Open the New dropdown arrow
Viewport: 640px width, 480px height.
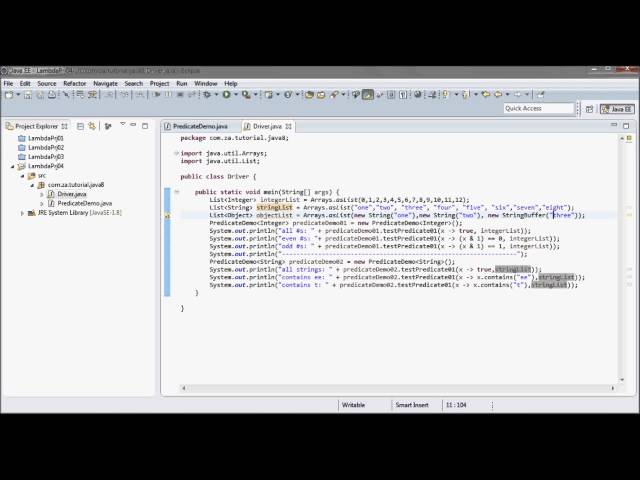pos(18,95)
